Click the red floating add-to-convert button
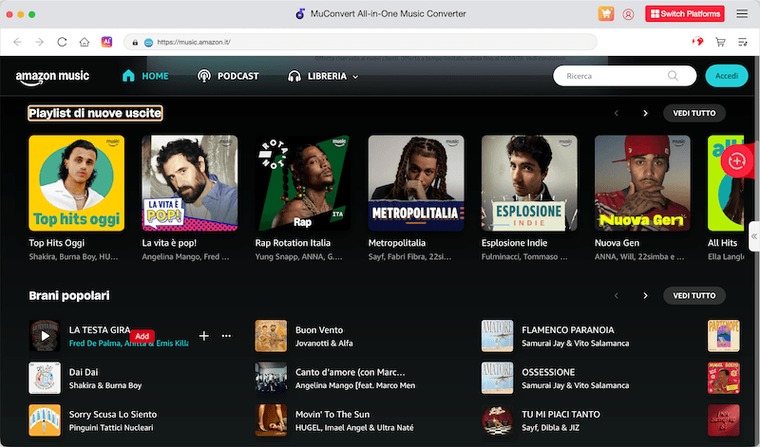Screen dimensions: 760x447 [x=736, y=160]
